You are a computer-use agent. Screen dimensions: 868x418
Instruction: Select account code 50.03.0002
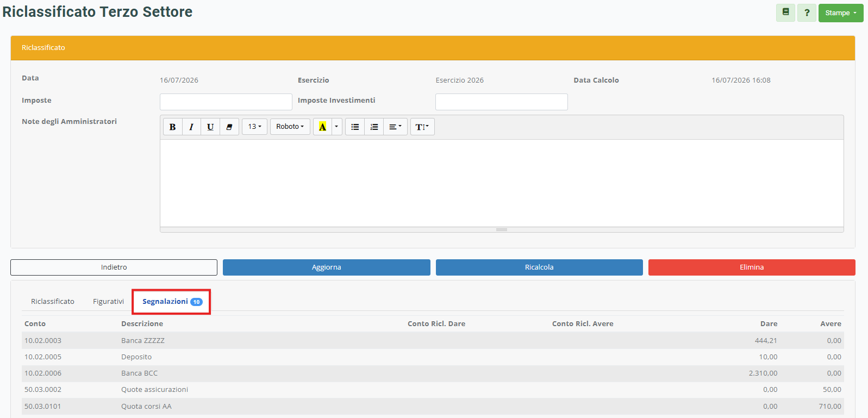[x=43, y=390]
